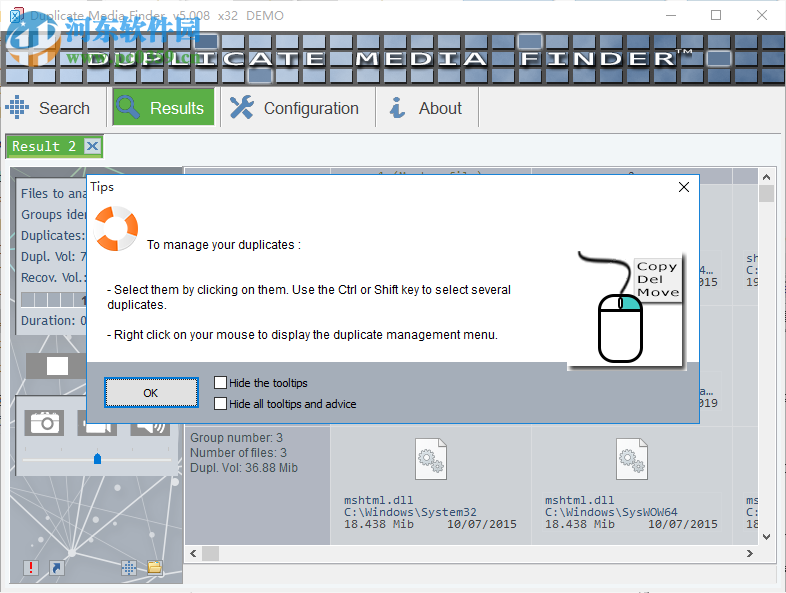Click OK in the Tips dialog
This screenshot has width=786, height=593.
click(151, 392)
